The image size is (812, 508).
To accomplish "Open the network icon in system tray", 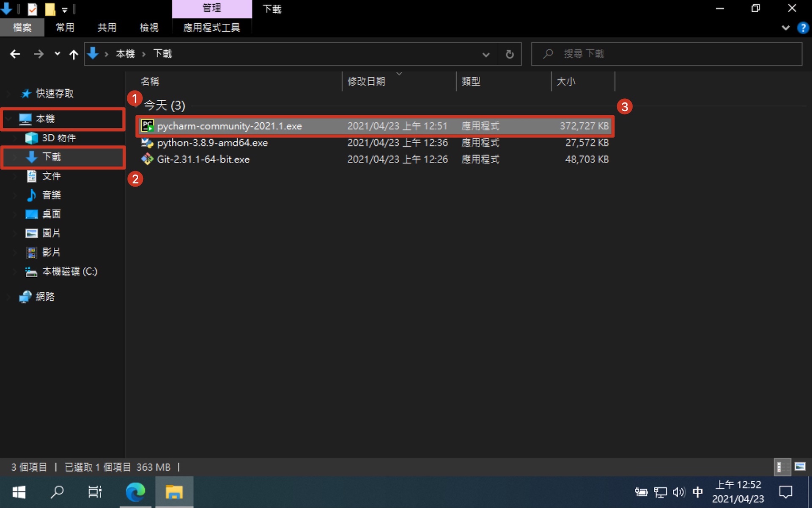I will tap(660, 492).
